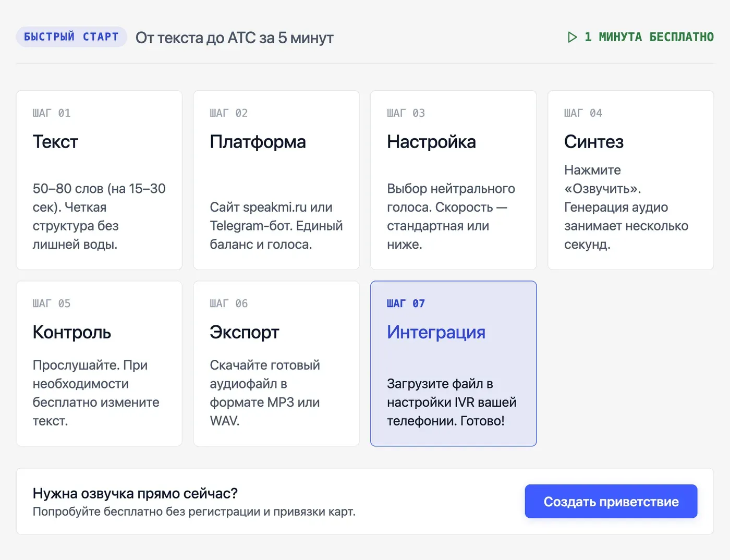
Task: Click the description starting 'Нажмите «Озвучить»'
Action: [626, 207]
